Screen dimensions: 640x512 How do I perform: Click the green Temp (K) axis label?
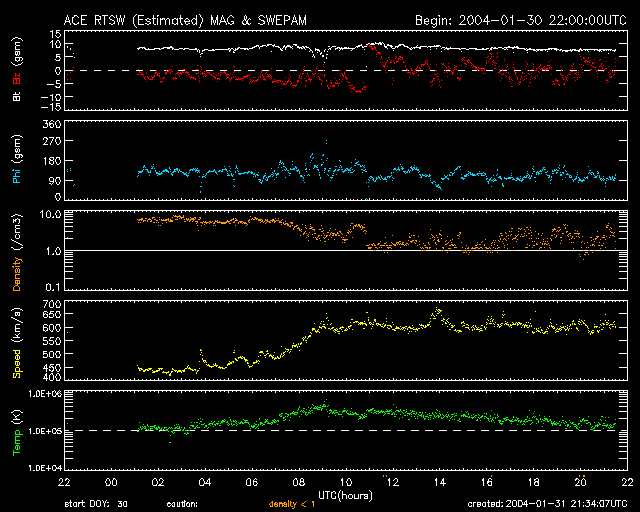[16, 431]
